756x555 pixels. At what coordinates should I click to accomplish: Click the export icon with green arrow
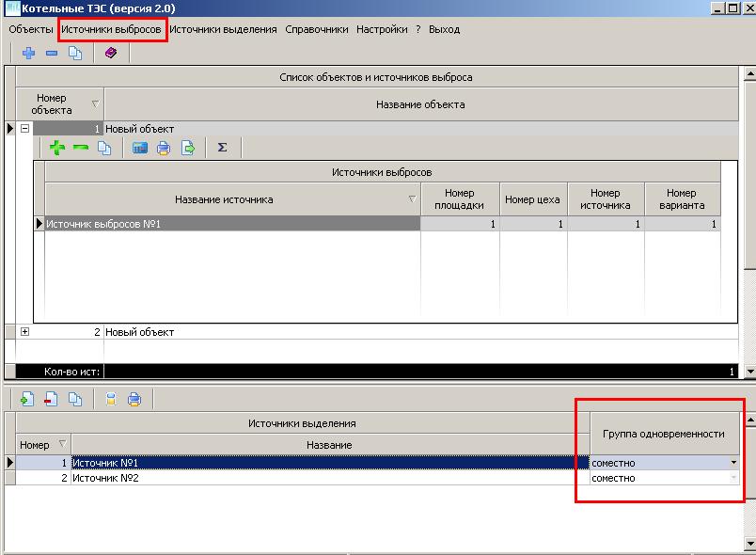[188, 148]
